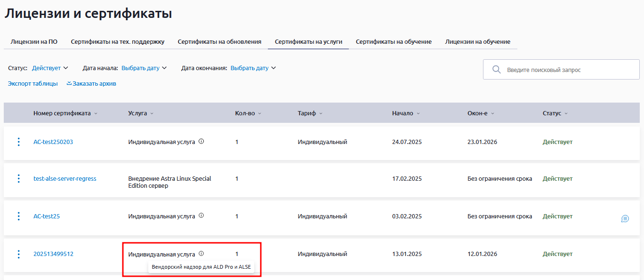Click info icon in the 202513499512 row
Screen dimensions: 644x280
pyautogui.click(x=201, y=254)
